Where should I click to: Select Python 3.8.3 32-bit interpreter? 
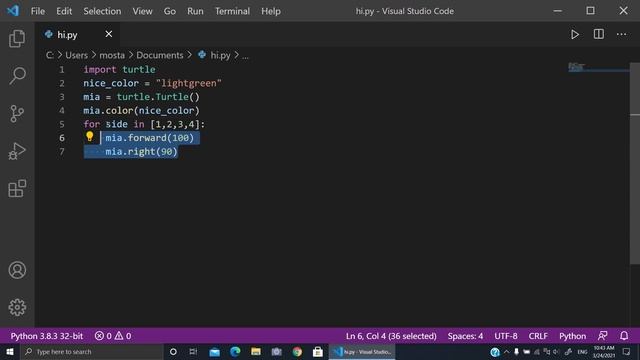47,336
